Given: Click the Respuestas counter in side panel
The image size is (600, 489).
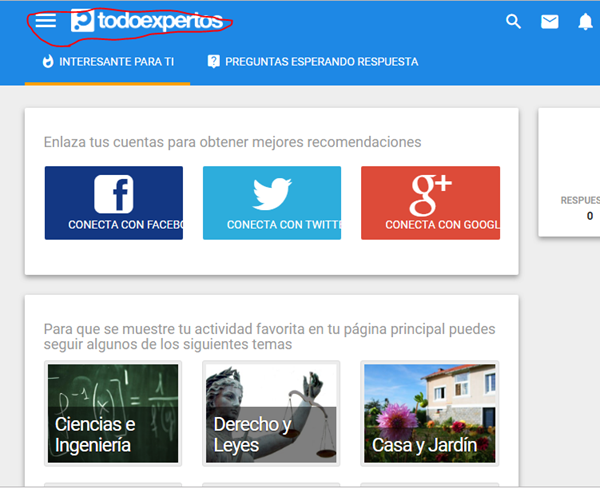Looking at the screenshot, I should coord(580,208).
